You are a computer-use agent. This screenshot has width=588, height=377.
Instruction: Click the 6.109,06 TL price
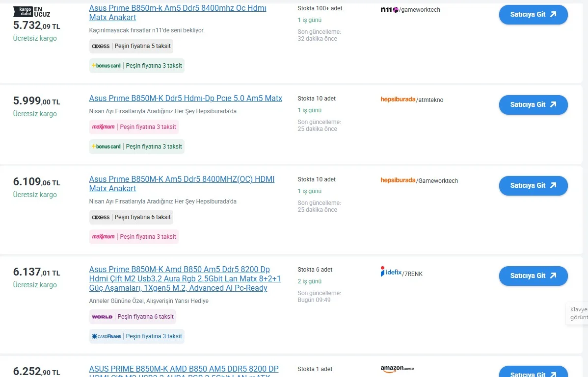pos(36,181)
